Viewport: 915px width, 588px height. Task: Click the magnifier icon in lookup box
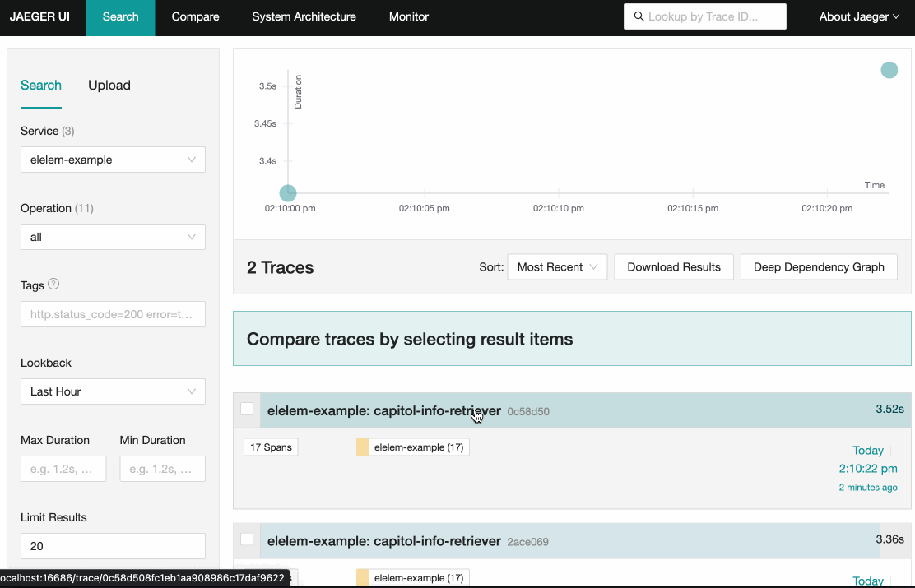[639, 16]
